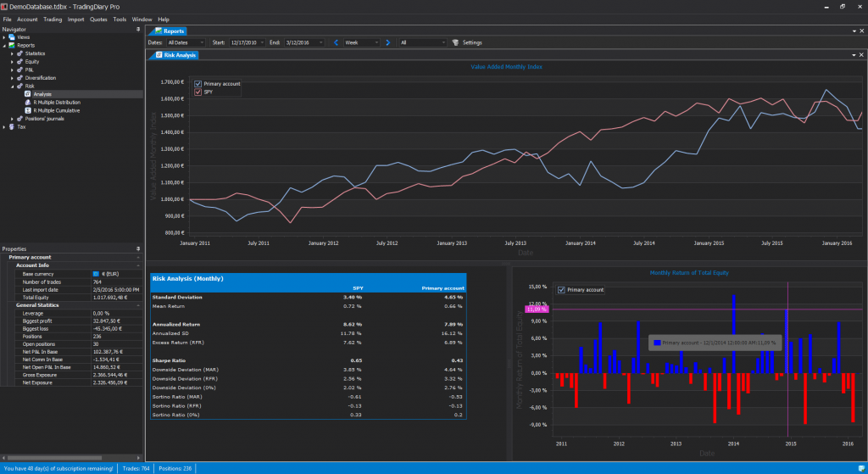Click the P&L node icon
This screenshot has height=474, width=868.
(x=19, y=70)
